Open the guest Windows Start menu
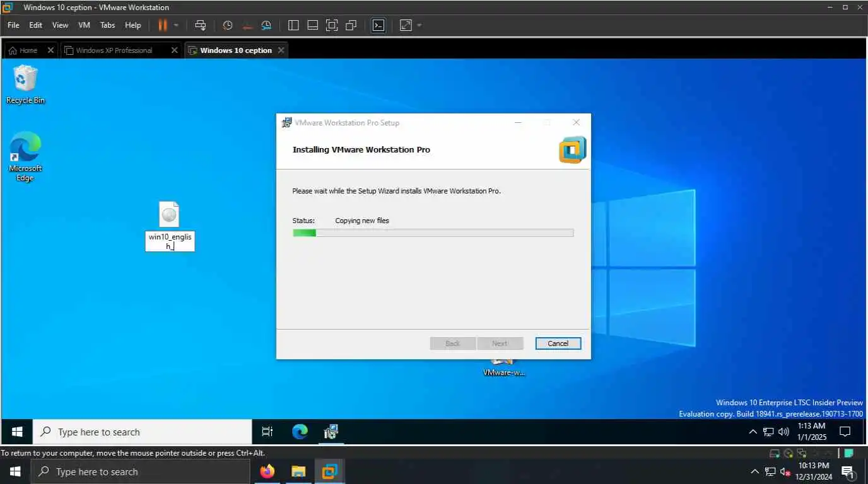Image resolution: width=868 pixels, height=484 pixels. (x=17, y=432)
